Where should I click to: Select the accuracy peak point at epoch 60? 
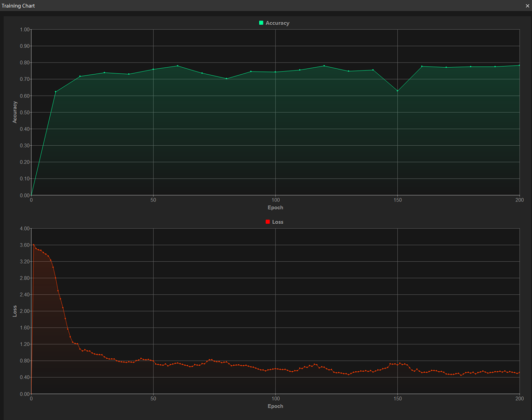click(178, 66)
